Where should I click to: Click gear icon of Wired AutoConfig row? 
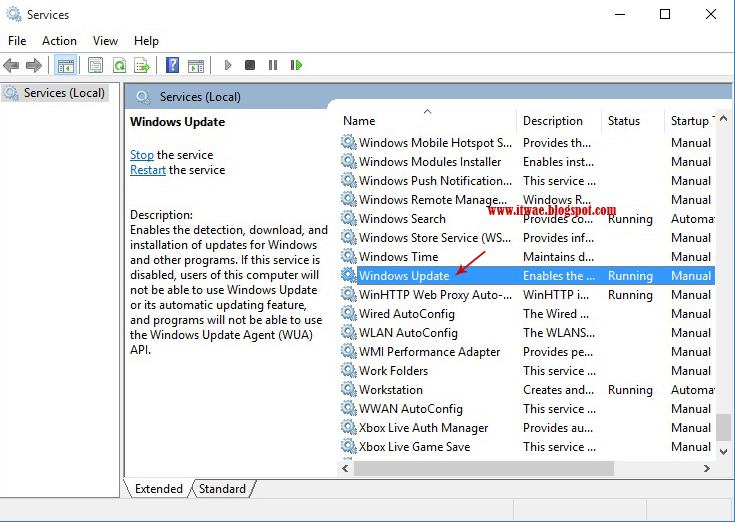click(348, 313)
